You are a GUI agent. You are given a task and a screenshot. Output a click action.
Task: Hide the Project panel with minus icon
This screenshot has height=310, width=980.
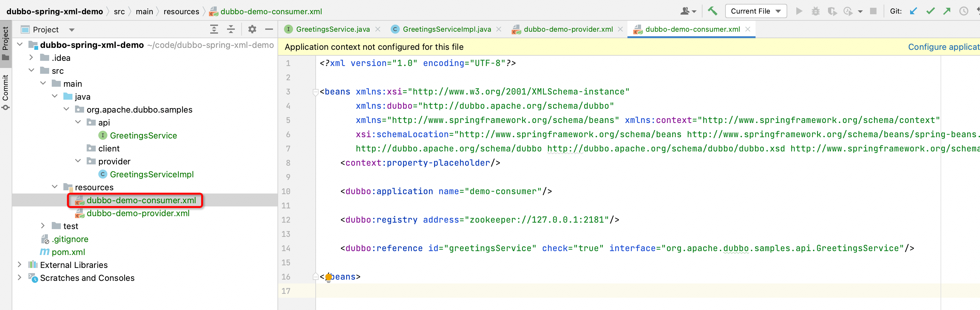point(269,29)
